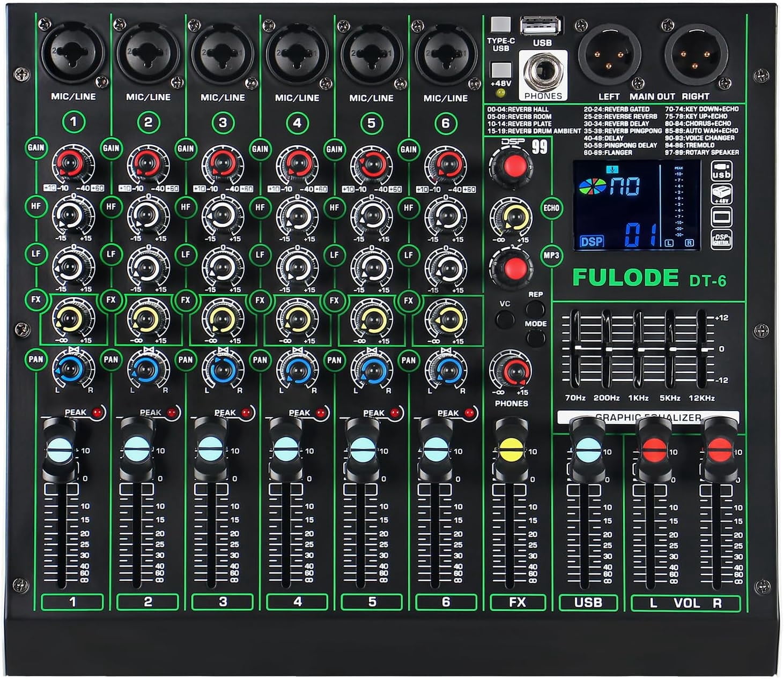Click the +48V yellow indicator LED

click(x=500, y=93)
